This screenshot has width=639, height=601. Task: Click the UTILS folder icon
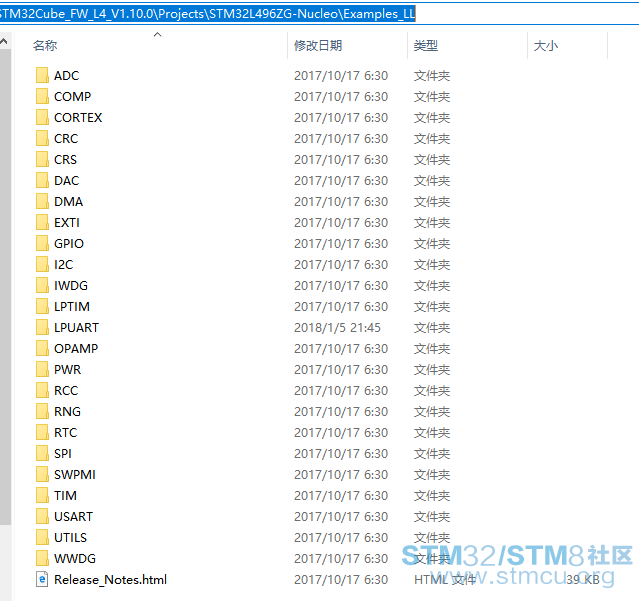[x=42, y=537]
